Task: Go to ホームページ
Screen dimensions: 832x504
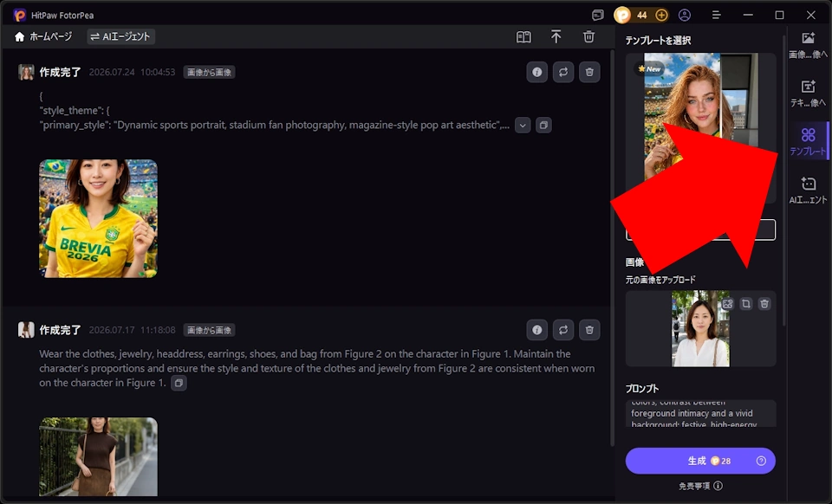Action: click(43, 36)
